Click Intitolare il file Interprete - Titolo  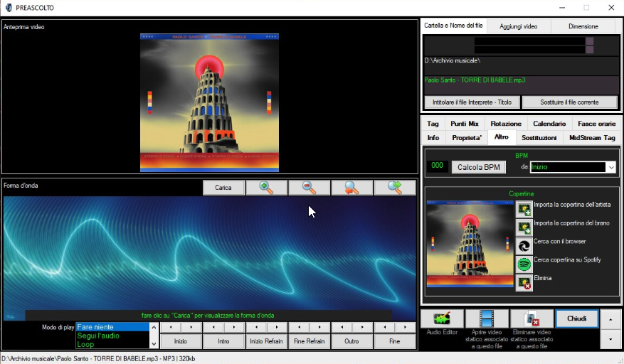472,102
